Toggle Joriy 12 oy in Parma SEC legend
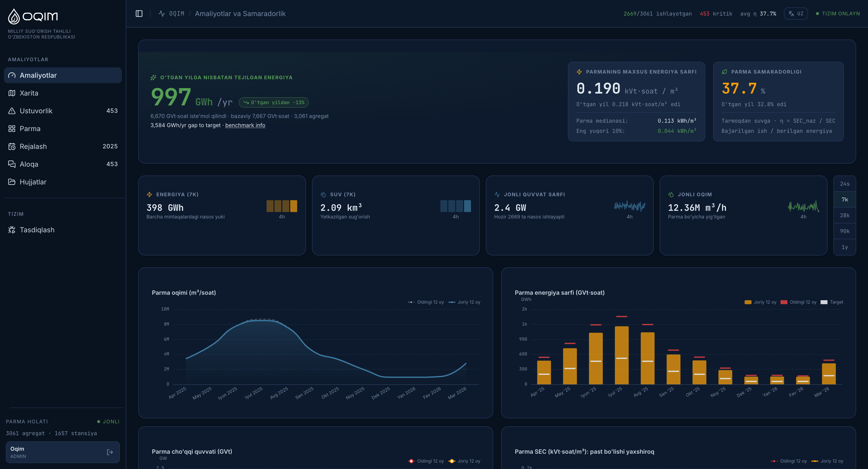Viewport: 868px width, 469px height. [827, 461]
